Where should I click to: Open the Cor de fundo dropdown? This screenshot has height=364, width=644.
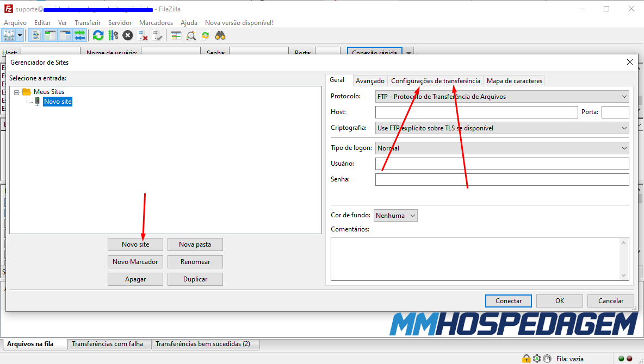[x=395, y=216]
